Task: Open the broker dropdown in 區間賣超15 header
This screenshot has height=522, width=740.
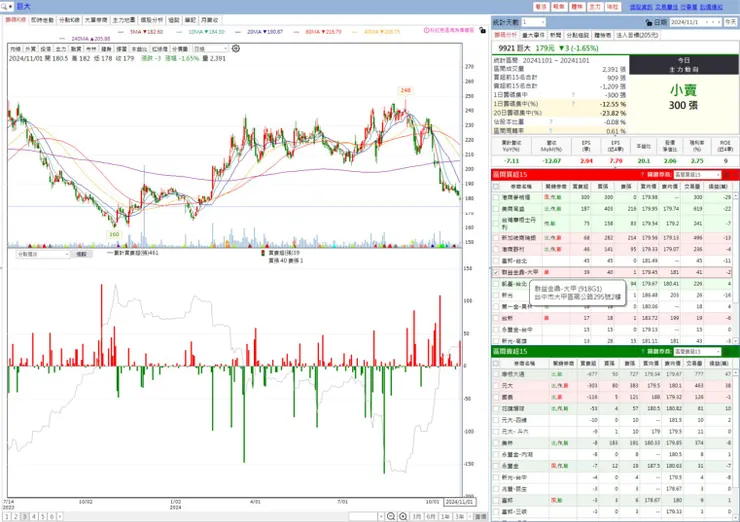Action: [x=718, y=352]
